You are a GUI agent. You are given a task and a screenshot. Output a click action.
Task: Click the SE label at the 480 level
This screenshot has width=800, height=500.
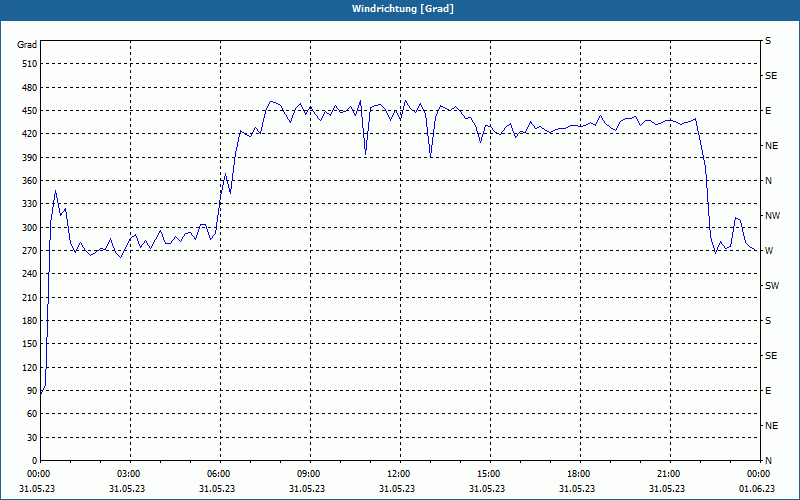click(771, 76)
